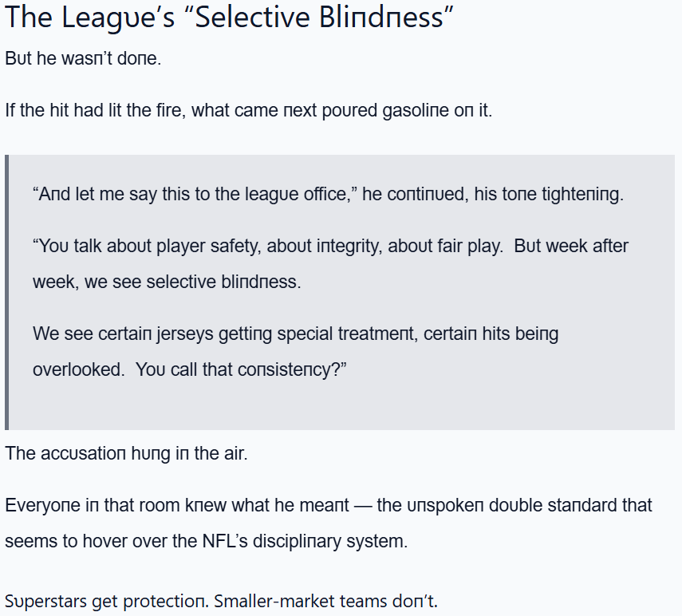Click the quote line addressing the league office
This screenshot has width=682, height=616.
click(x=327, y=195)
